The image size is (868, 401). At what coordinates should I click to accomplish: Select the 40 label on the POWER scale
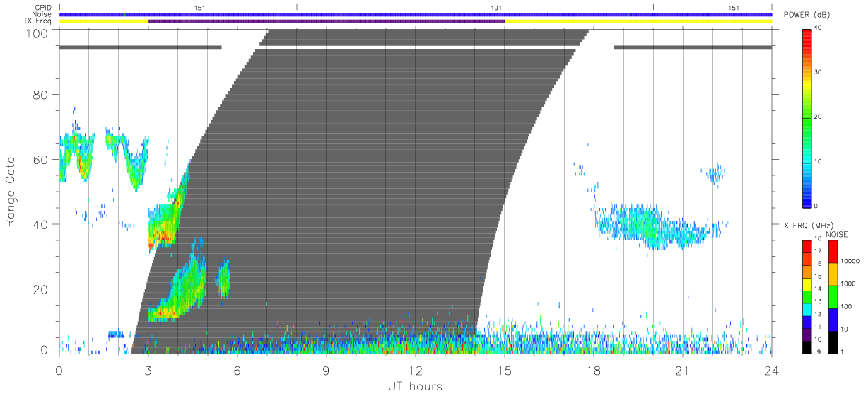click(818, 27)
